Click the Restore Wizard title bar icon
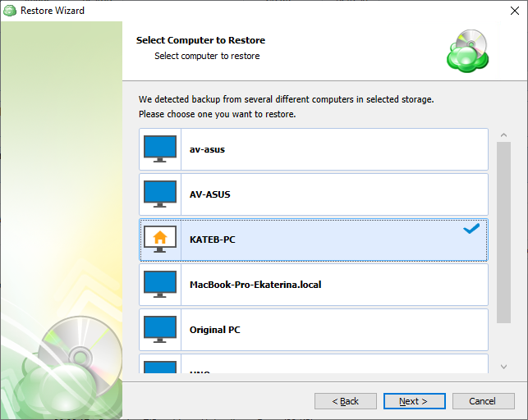528x420 pixels. click(10, 11)
